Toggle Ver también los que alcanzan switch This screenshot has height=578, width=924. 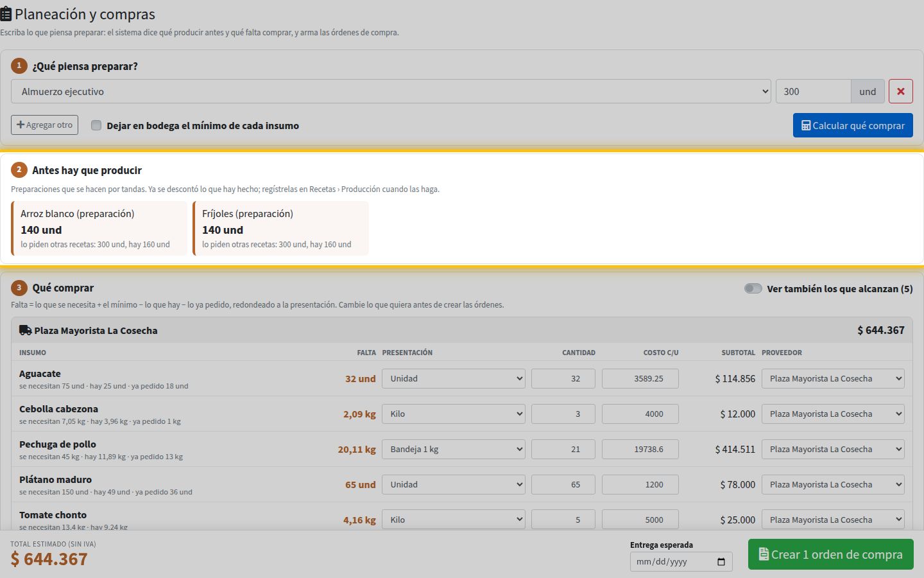(753, 288)
